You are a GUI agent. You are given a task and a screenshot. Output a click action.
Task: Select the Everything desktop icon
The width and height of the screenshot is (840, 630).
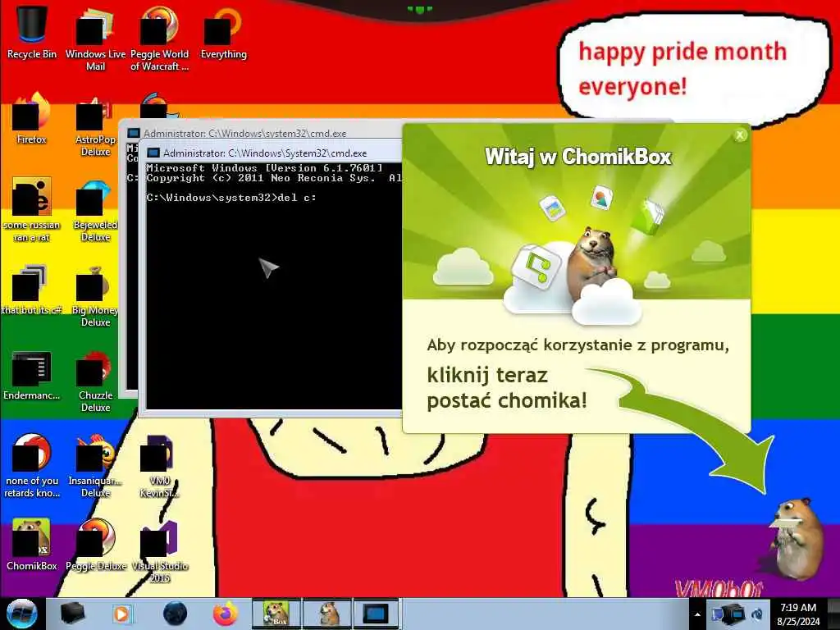point(223,32)
